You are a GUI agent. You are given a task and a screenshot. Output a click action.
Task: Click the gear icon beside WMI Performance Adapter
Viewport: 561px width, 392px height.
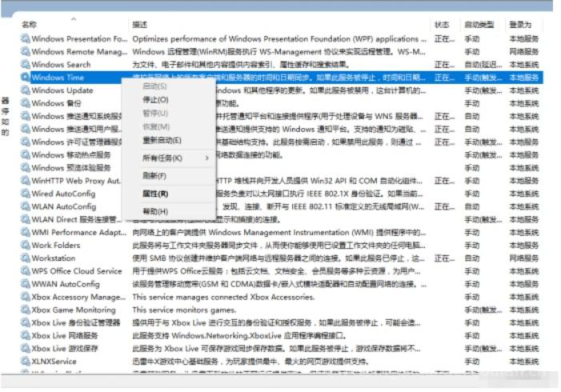coord(25,232)
